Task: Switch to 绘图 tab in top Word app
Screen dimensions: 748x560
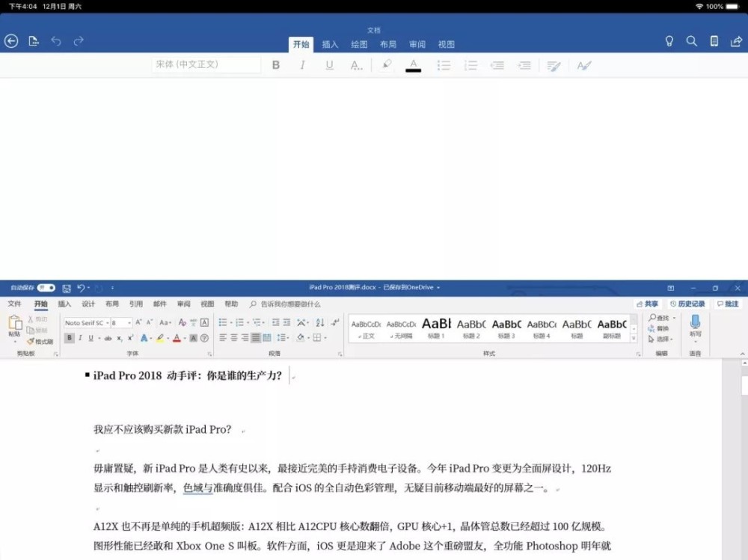Action: click(x=359, y=44)
